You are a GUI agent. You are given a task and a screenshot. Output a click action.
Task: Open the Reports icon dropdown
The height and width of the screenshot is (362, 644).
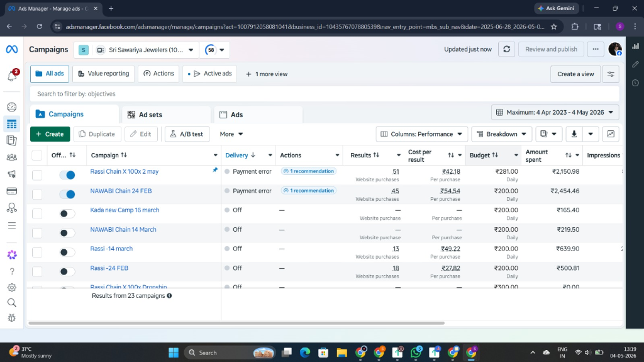pos(548,134)
